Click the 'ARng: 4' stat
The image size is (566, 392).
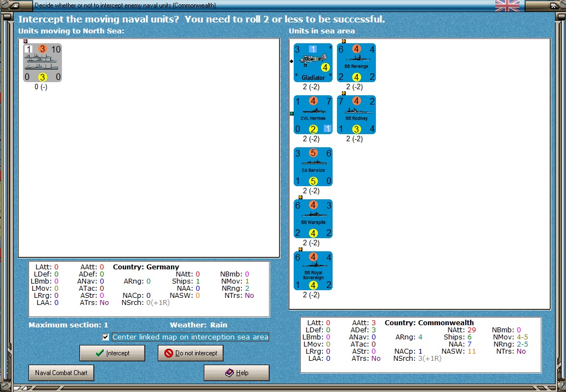point(409,337)
